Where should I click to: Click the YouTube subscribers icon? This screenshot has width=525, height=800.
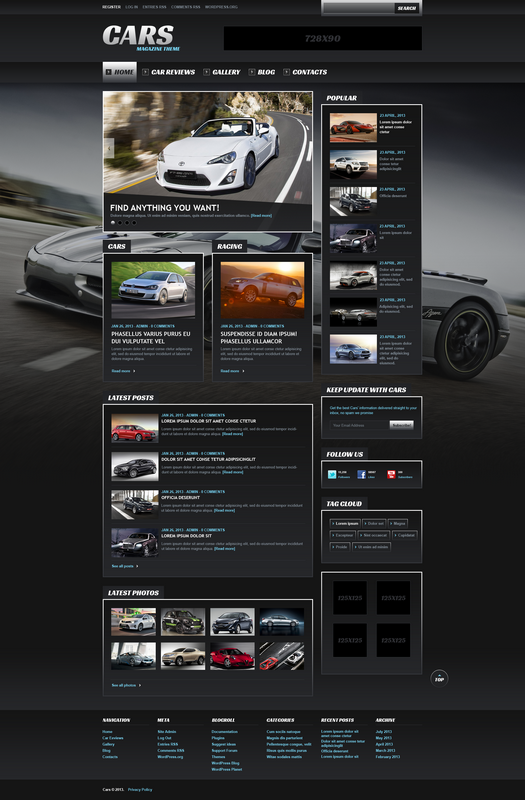click(391, 474)
